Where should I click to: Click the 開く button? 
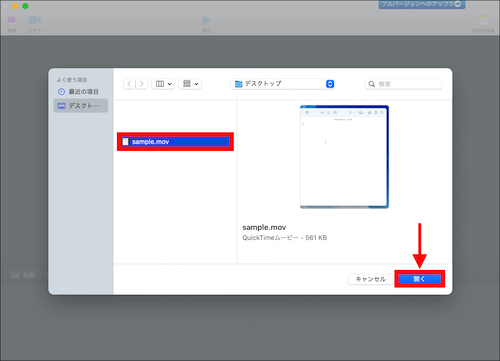[419, 279]
